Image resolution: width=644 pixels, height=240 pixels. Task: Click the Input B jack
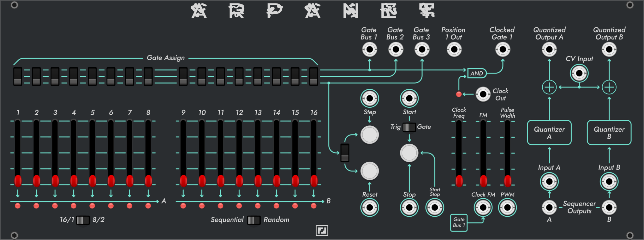point(609,182)
